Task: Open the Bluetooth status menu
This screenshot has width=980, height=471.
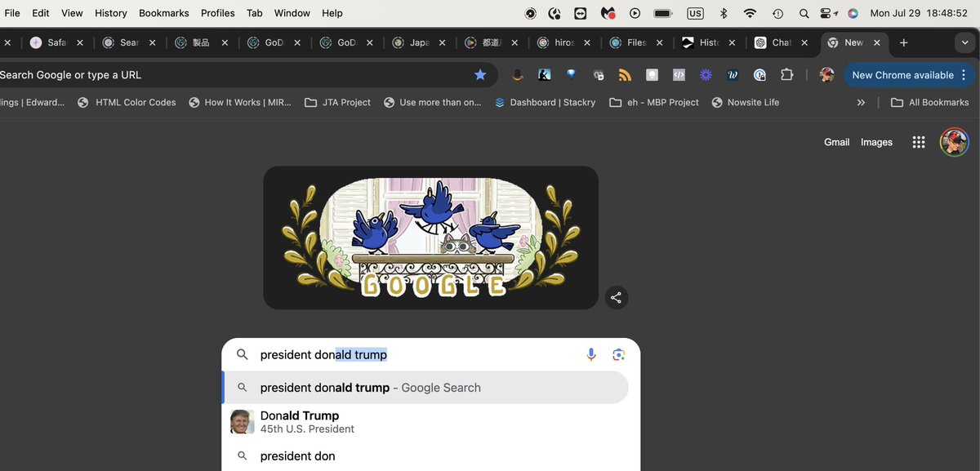Action: pyautogui.click(x=723, y=13)
